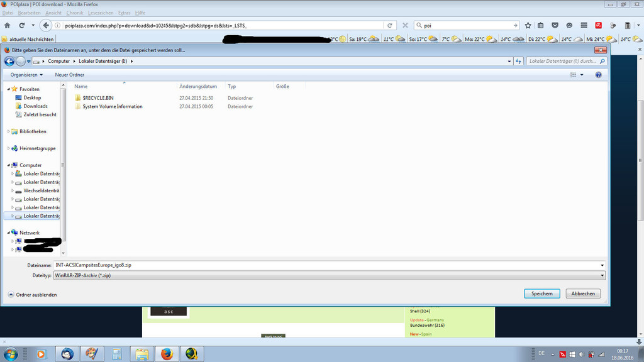The height and width of the screenshot is (362, 644).
Task: Open the Extras menu
Action: (x=124, y=13)
